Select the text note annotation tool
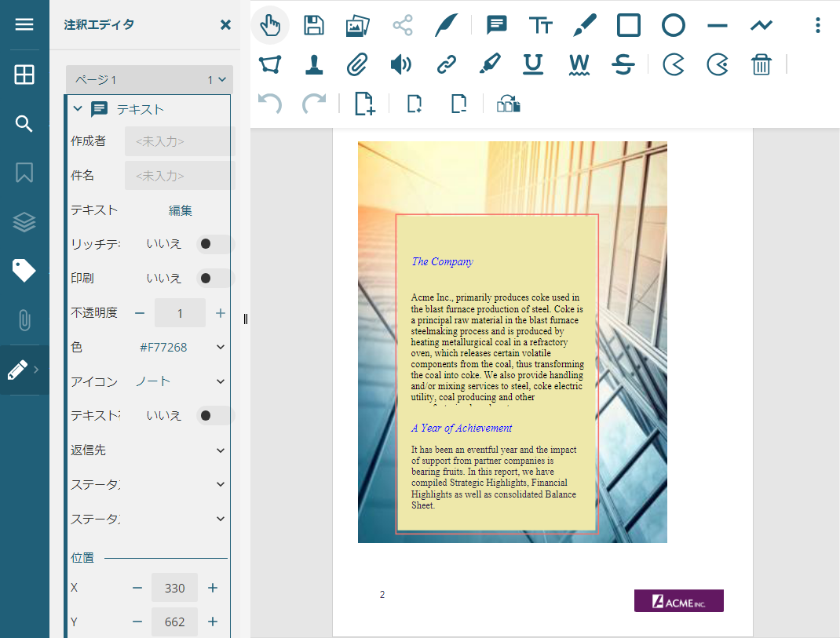 497,25
